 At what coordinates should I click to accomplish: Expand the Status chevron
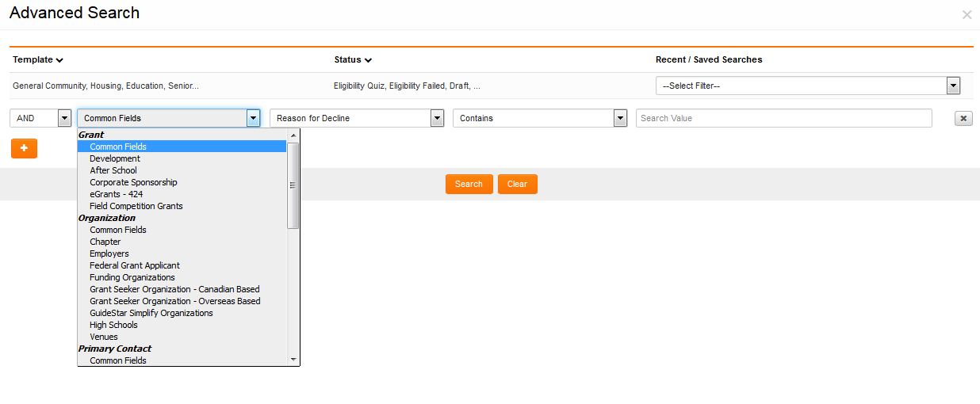pos(369,60)
